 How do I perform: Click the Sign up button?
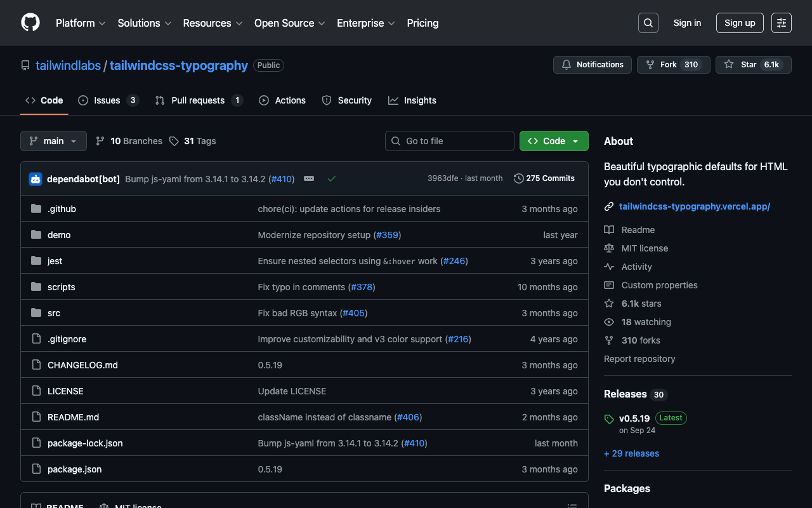click(740, 23)
